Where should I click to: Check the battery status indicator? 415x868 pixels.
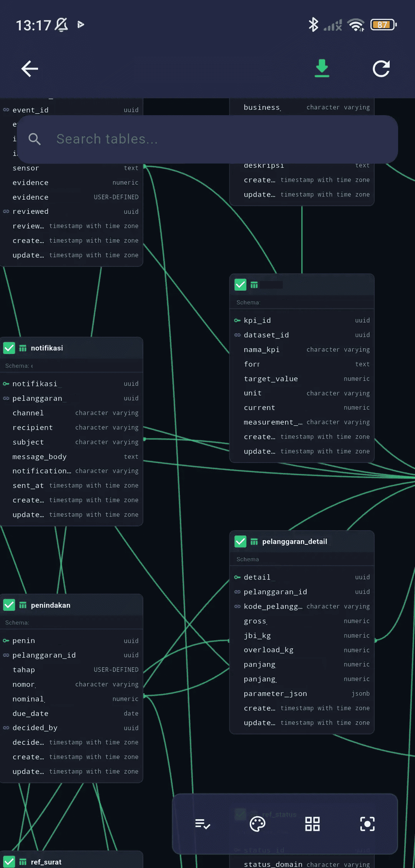click(x=383, y=25)
